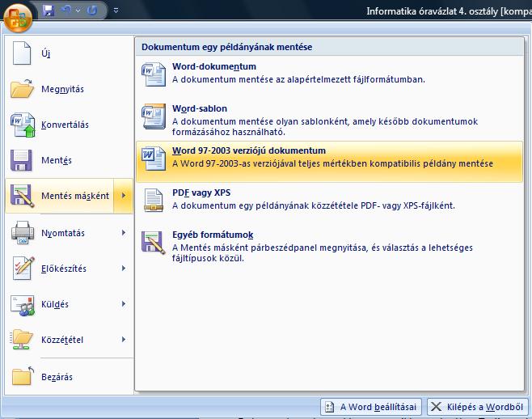Click the Save icon in Quick Access toolbar

(49, 11)
